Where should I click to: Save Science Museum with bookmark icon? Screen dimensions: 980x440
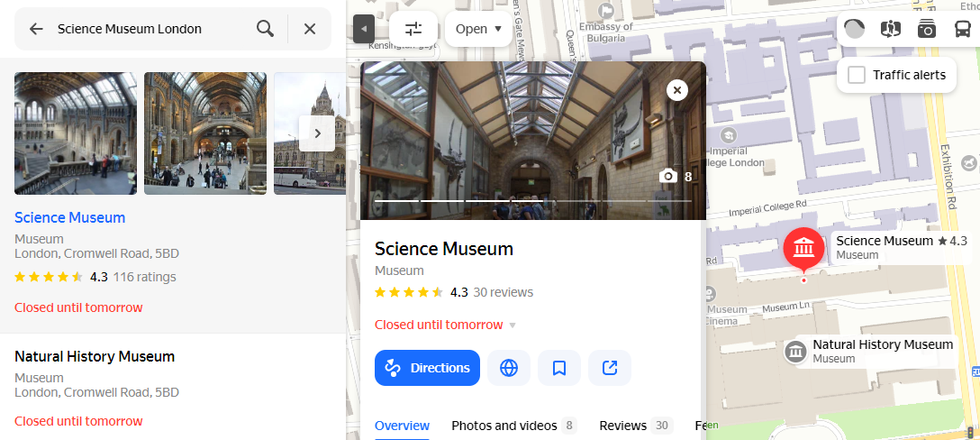pos(559,368)
